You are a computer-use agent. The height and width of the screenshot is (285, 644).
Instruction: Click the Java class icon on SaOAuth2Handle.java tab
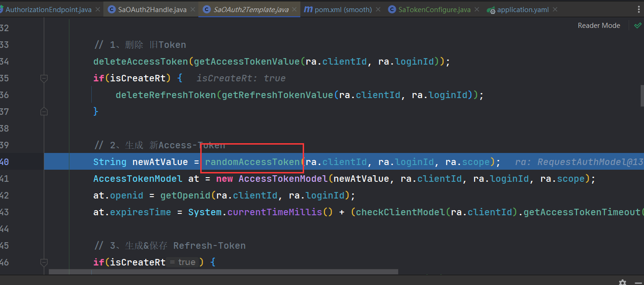coord(111,9)
